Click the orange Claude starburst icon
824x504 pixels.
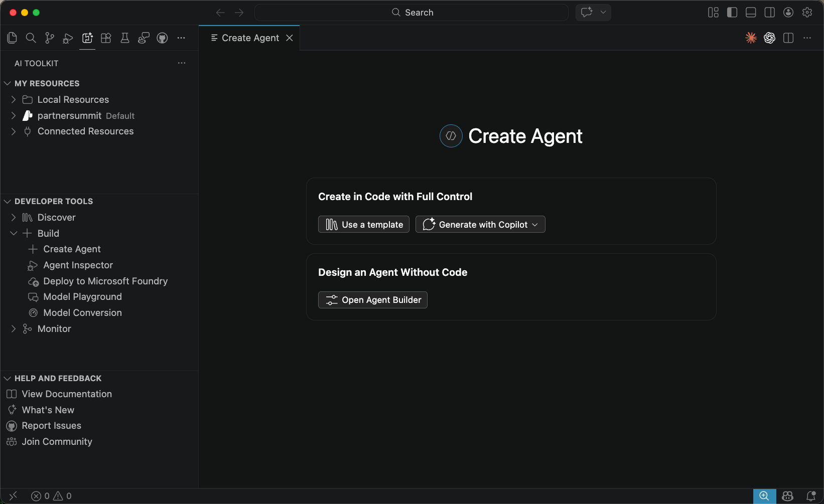pos(751,38)
